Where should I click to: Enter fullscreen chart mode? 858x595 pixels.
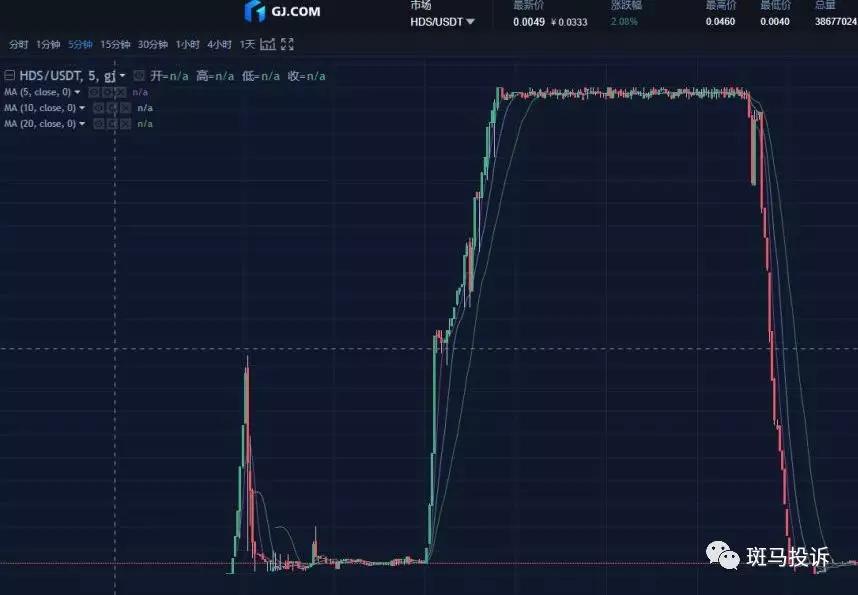pos(288,44)
